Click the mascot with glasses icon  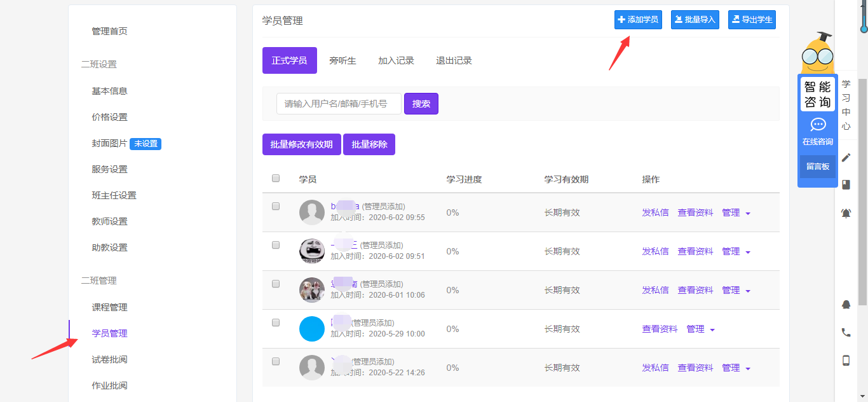coord(817,55)
